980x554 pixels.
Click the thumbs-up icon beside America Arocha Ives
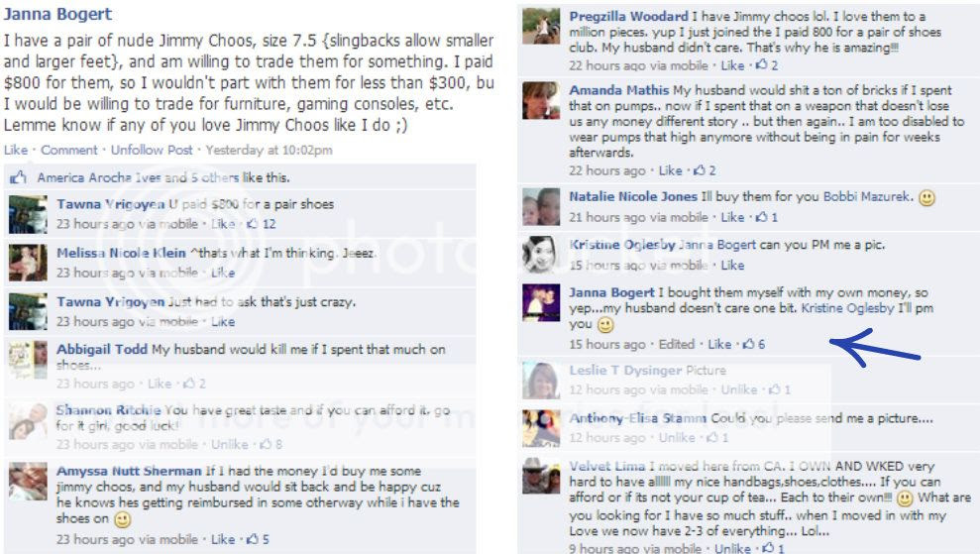[18, 177]
